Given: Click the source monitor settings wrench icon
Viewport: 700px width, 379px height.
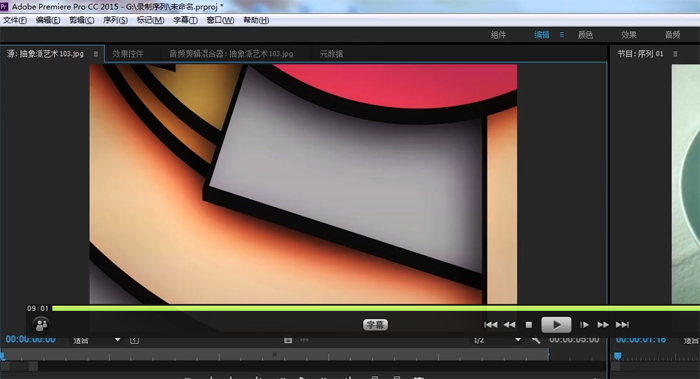Looking at the screenshot, I should click(536, 340).
